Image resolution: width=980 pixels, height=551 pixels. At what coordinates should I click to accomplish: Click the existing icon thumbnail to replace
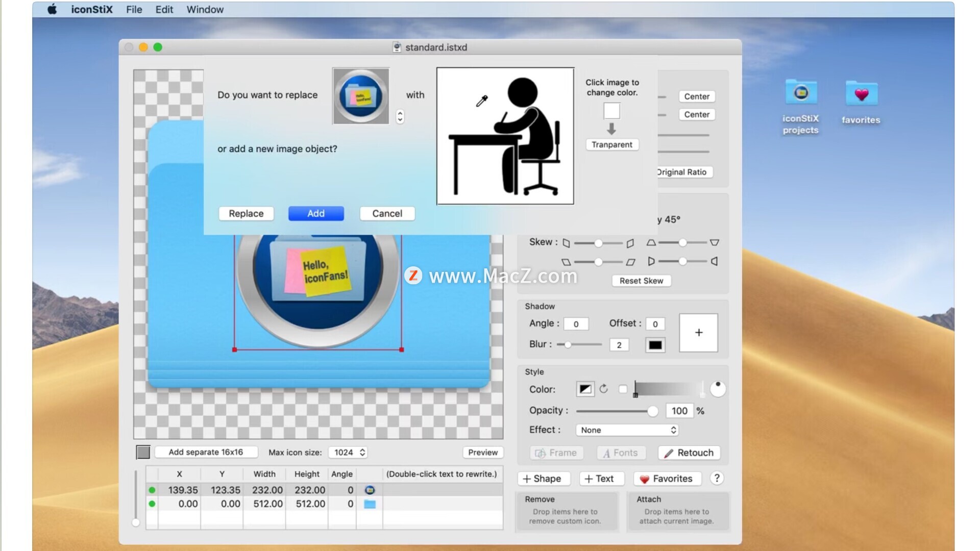361,96
